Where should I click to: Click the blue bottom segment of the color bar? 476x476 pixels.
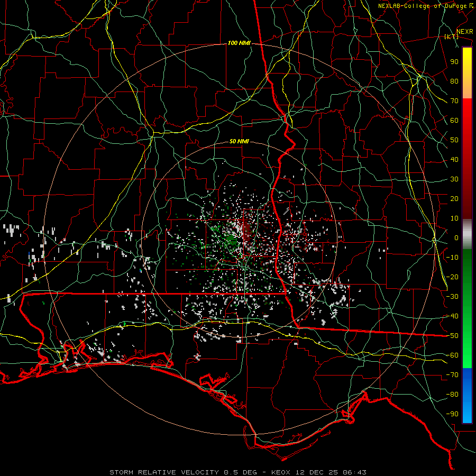pos(467,395)
